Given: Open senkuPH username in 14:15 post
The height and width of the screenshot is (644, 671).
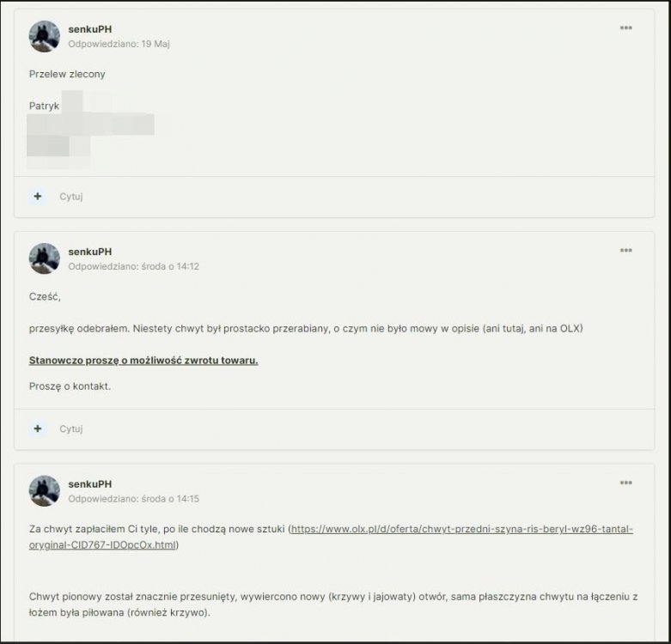Looking at the screenshot, I should (90, 484).
